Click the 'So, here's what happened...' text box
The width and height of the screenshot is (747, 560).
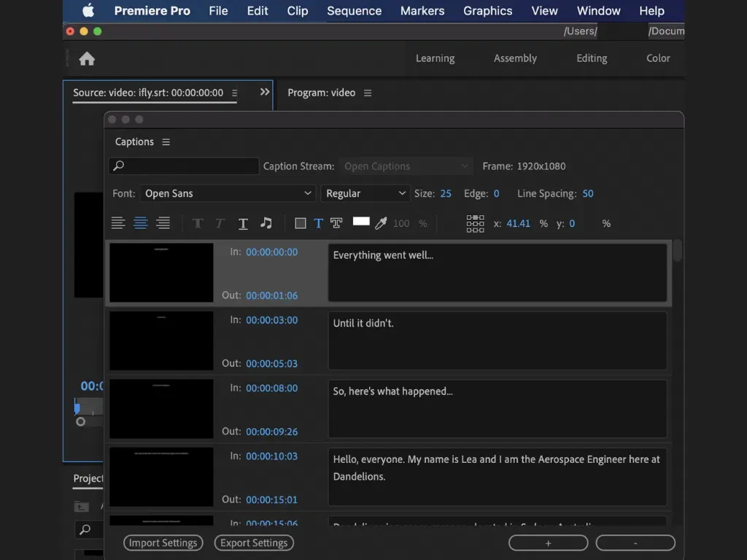coord(498,409)
